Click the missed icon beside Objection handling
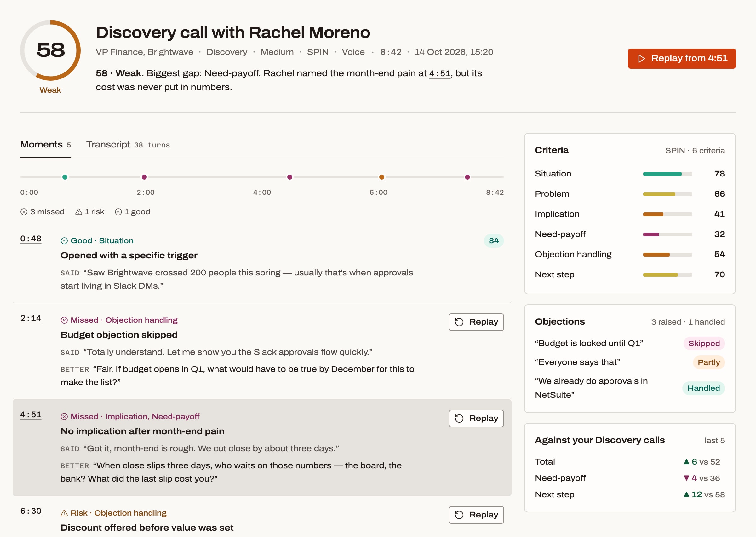The image size is (756, 537). 65,320
